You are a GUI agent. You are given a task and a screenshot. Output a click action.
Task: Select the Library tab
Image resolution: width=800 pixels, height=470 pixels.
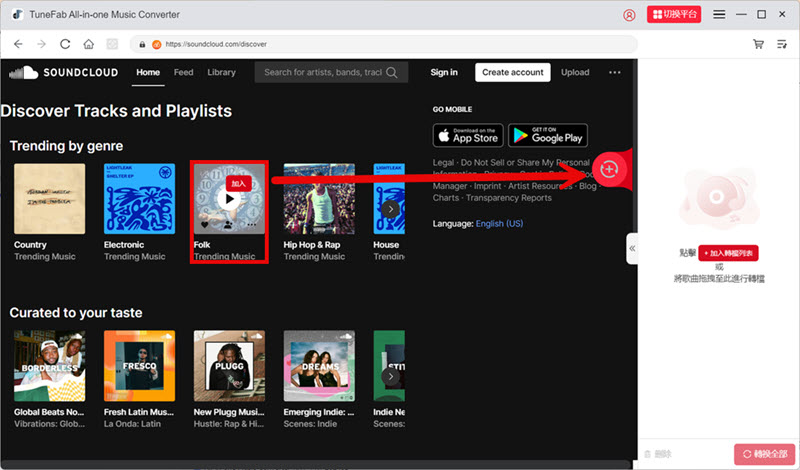click(x=221, y=72)
